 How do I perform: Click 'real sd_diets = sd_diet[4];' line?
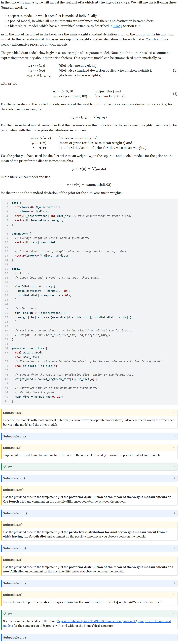tap(36, 366)
